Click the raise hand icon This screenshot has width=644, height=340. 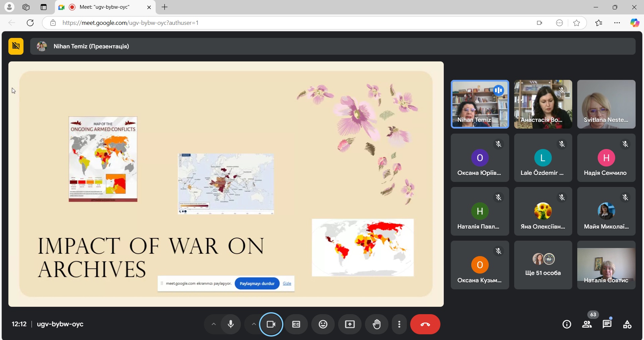point(377,324)
